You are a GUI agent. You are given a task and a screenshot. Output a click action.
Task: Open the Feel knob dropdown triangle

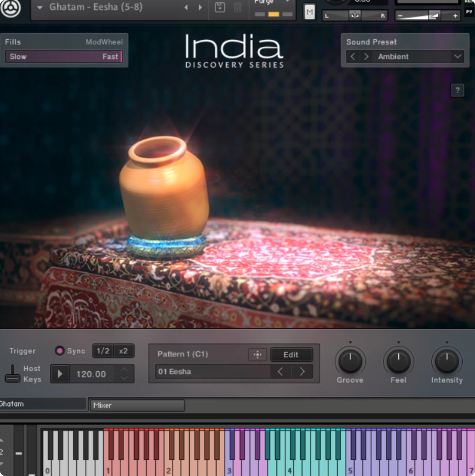point(398,342)
